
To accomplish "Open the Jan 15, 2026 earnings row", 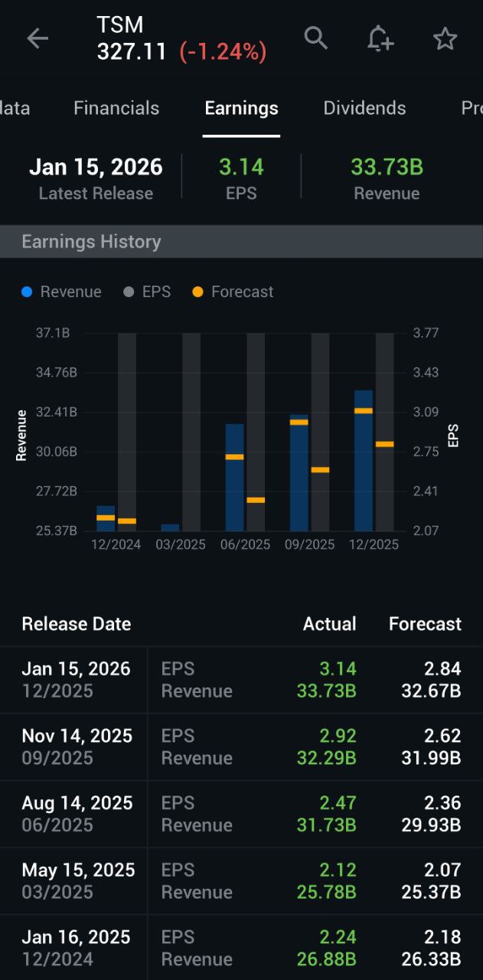I will tap(241, 680).
